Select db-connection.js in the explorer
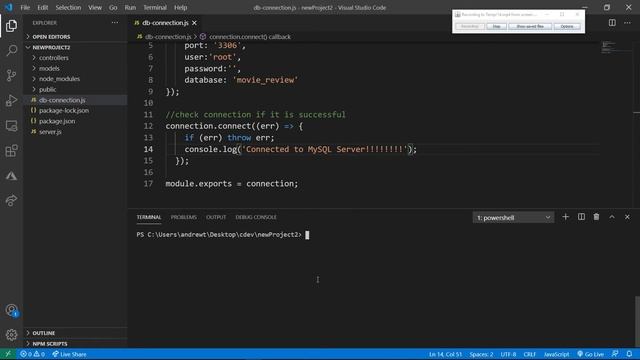The image size is (640, 360). [x=76, y=100]
